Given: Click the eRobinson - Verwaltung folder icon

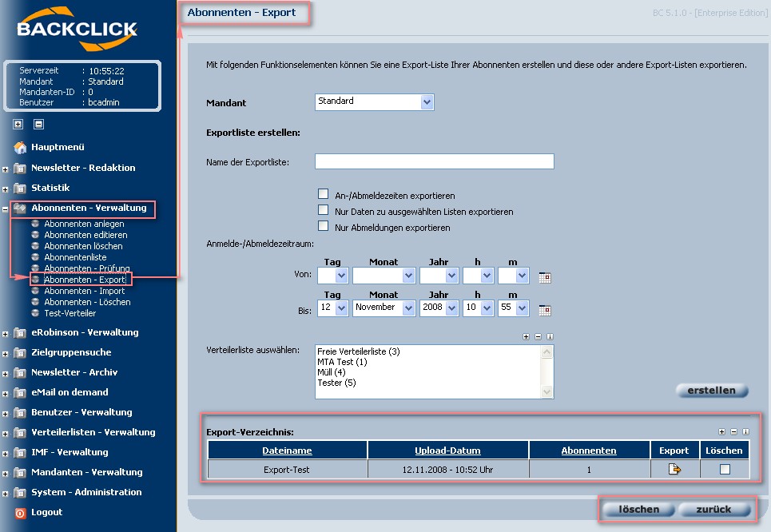Looking at the screenshot, I should coord(20,333).
